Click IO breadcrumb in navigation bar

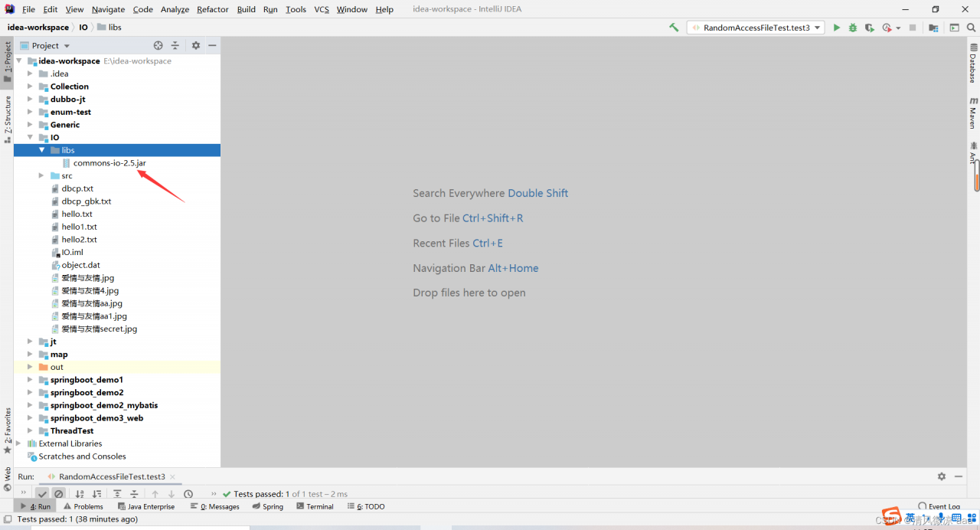(83, 28)
